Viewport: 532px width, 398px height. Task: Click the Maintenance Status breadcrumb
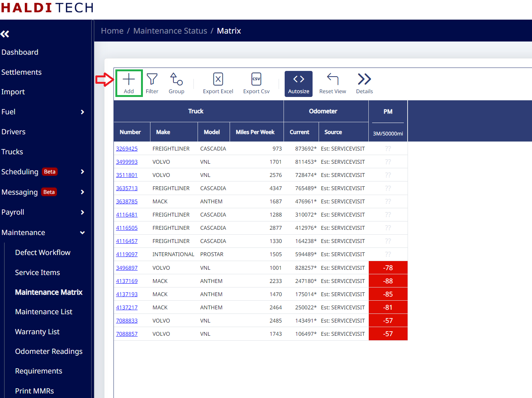[170, 31]
